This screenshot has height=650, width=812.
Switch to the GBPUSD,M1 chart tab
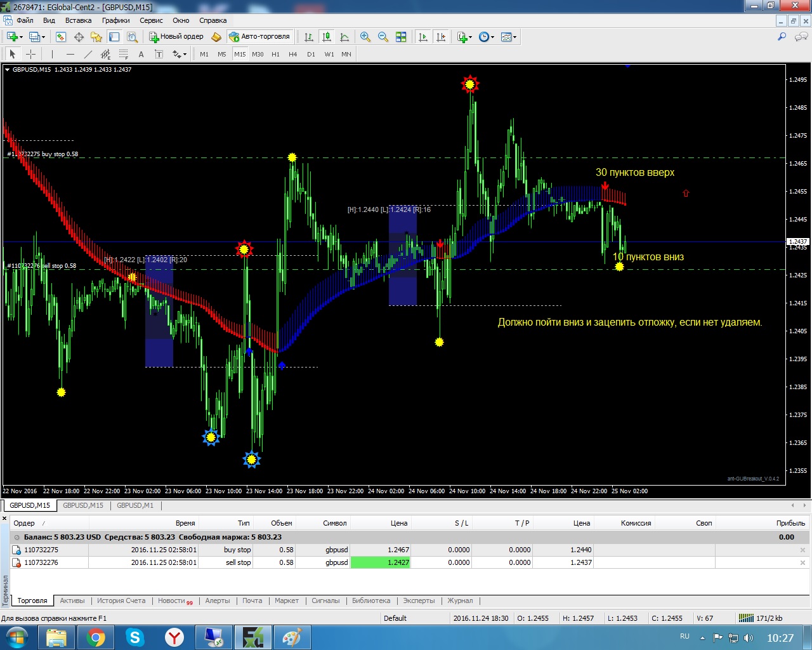click(134, 505)
